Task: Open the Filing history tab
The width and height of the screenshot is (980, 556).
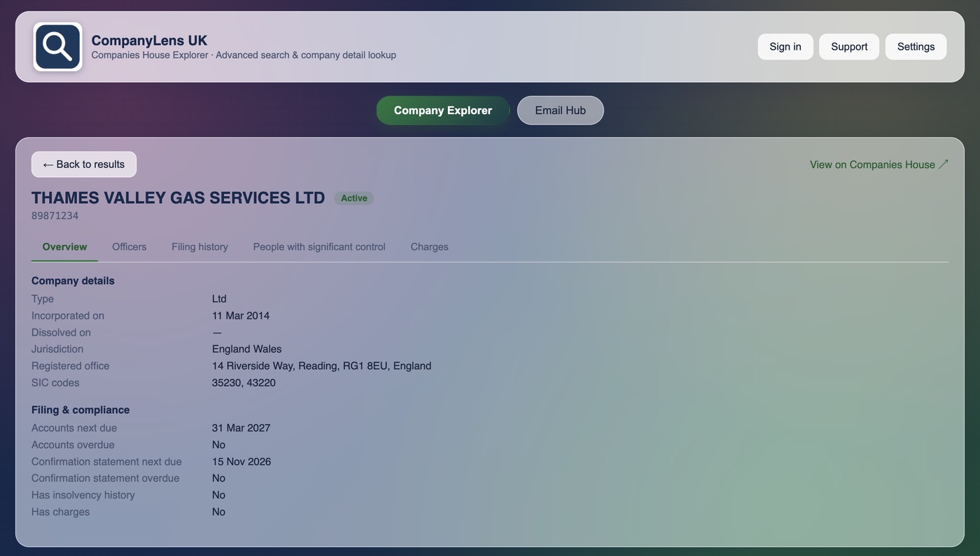Action: [199, 246]
